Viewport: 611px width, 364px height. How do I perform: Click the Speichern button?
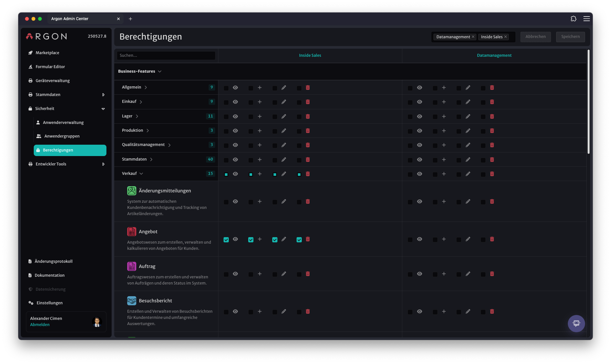570,37
